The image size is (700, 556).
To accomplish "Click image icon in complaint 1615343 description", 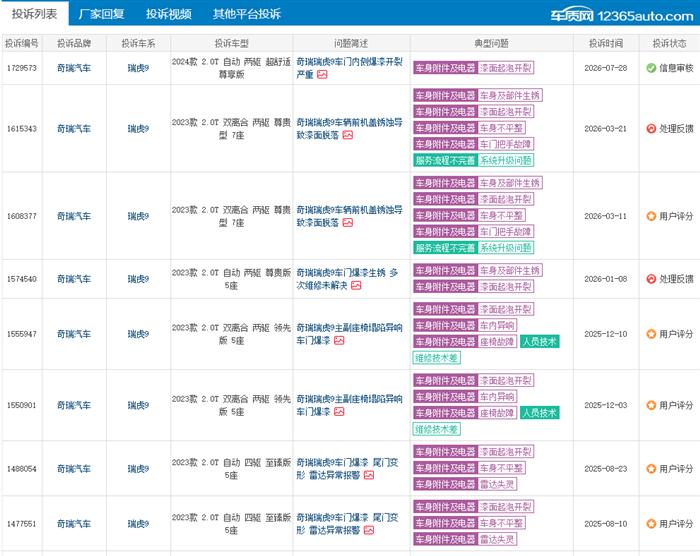I will [347, 135].
